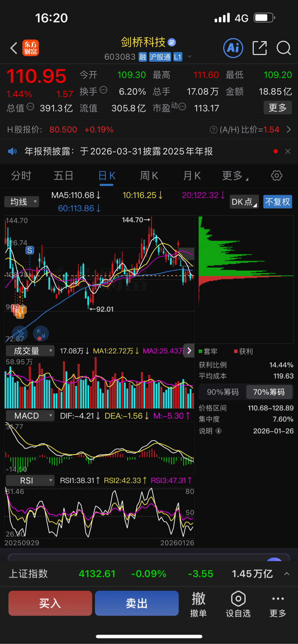The image size is (298, 644).
Task: Tap the info icon next to 市盈动
Action: [x=182, y=107]
